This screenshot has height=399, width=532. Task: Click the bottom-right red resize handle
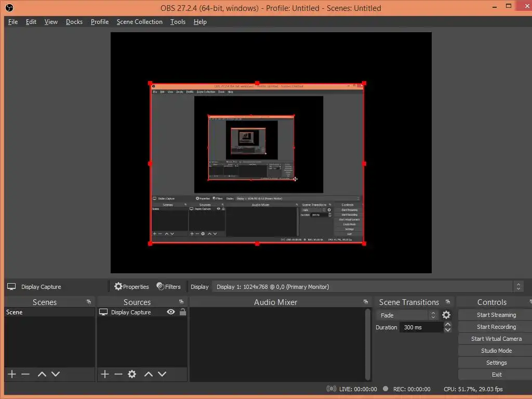pos(364,244)
